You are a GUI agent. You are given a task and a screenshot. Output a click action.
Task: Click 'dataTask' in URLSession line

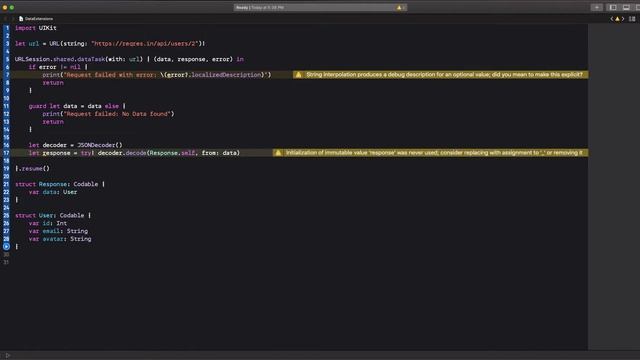click(91, 59)
